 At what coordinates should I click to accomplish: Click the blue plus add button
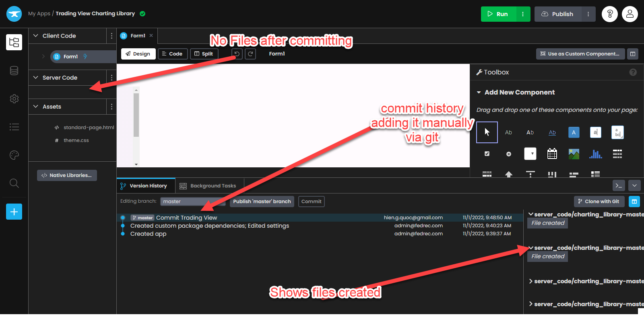[x=14, y=212]
